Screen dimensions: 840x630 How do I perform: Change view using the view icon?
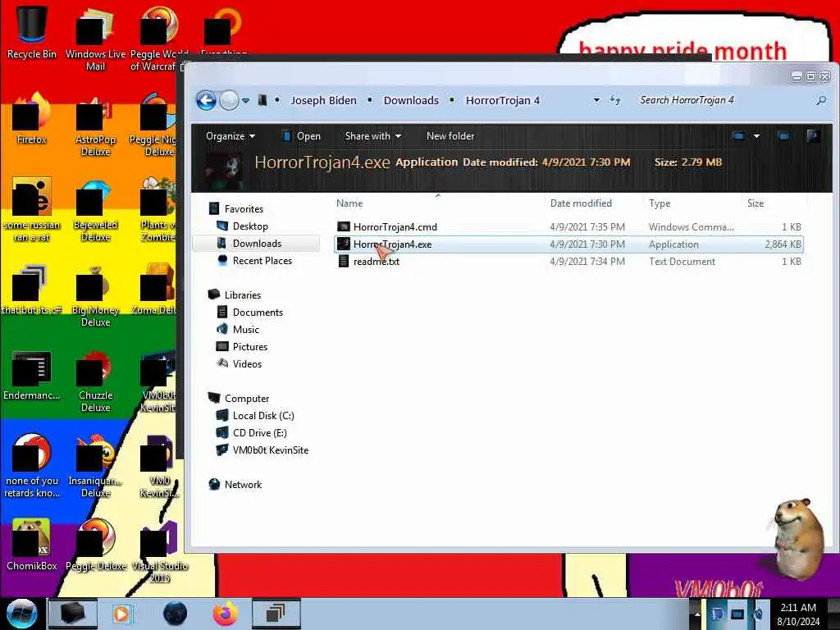tap(739, 136)
